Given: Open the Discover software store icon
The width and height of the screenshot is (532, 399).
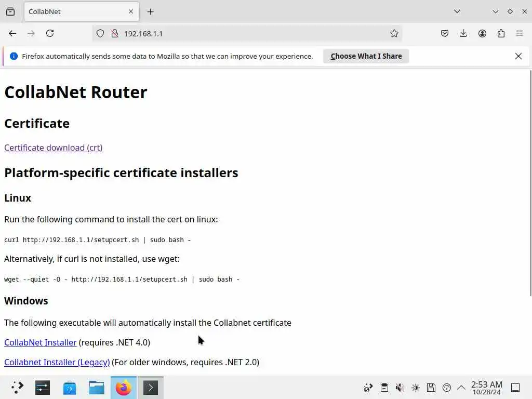Looking at the screenshot, I should coord(70,388).
